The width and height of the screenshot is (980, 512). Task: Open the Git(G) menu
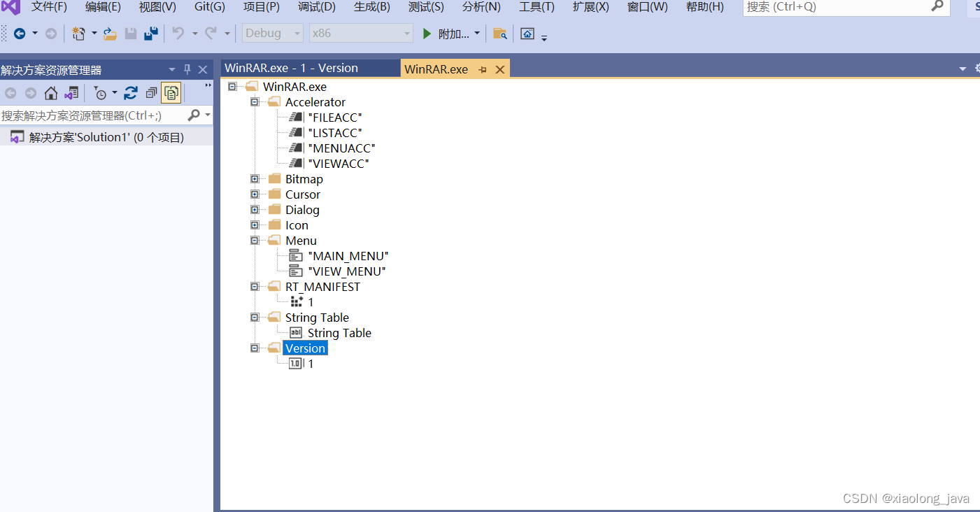coord(210,7)
